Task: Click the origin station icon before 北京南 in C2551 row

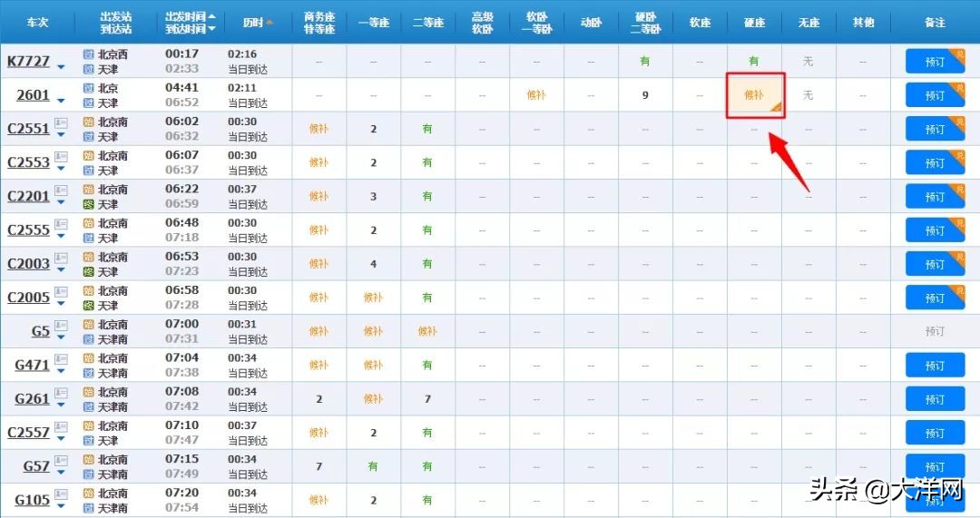Action: click(88, 122)
